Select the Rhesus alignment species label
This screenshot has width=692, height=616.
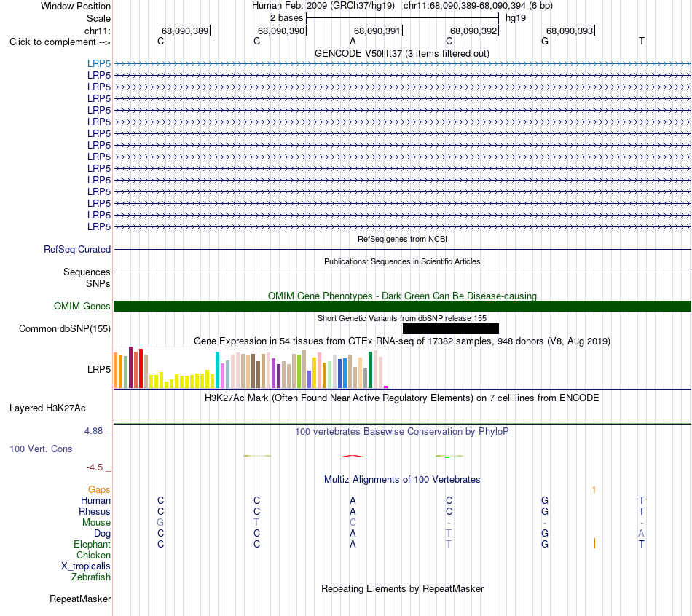95,511
